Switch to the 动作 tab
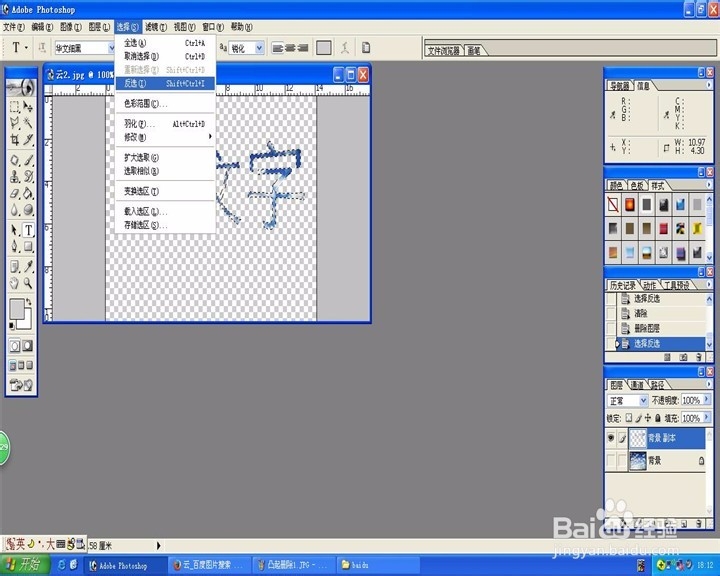720x576 pixels. click(649, 285)
